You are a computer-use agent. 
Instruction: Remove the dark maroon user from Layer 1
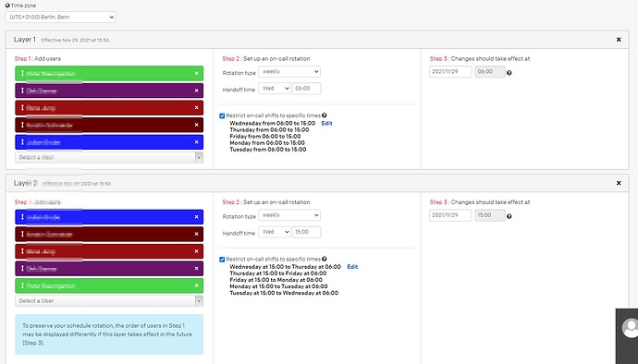197,125
